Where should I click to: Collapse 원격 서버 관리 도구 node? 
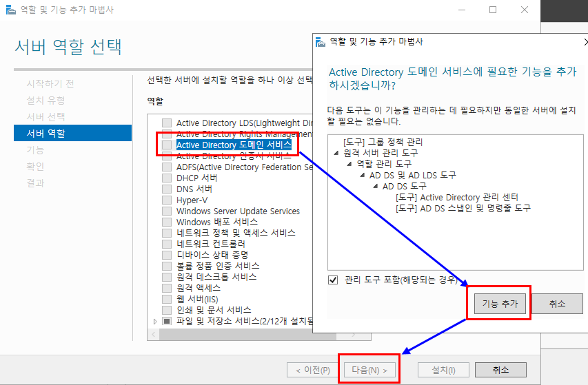pos(336,153)
